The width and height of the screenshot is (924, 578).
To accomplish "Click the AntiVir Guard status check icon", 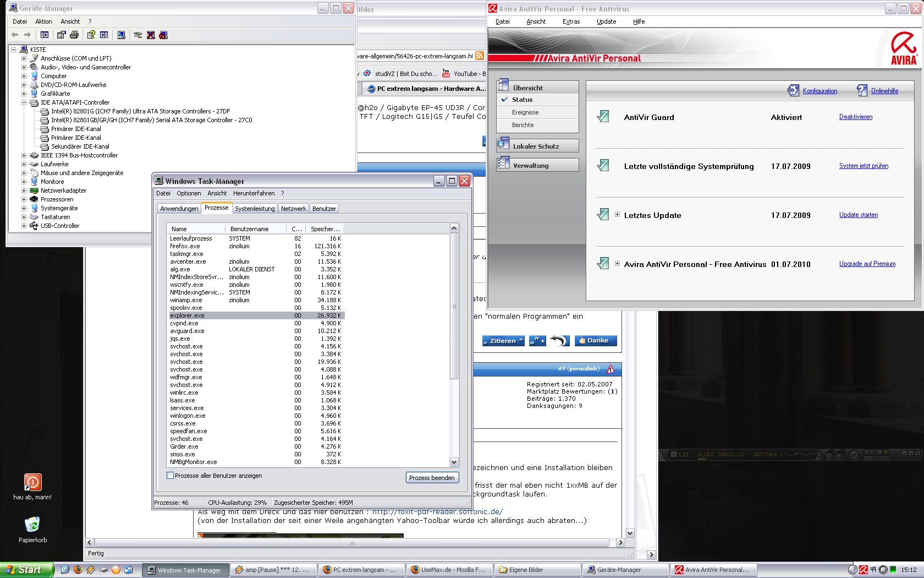I will click(603, 117).
